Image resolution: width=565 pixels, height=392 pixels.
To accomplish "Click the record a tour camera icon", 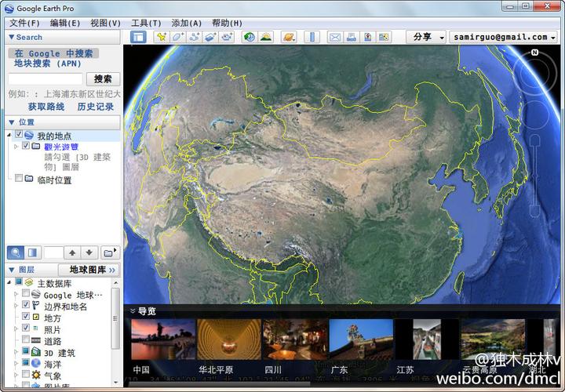I will [227, 37].
